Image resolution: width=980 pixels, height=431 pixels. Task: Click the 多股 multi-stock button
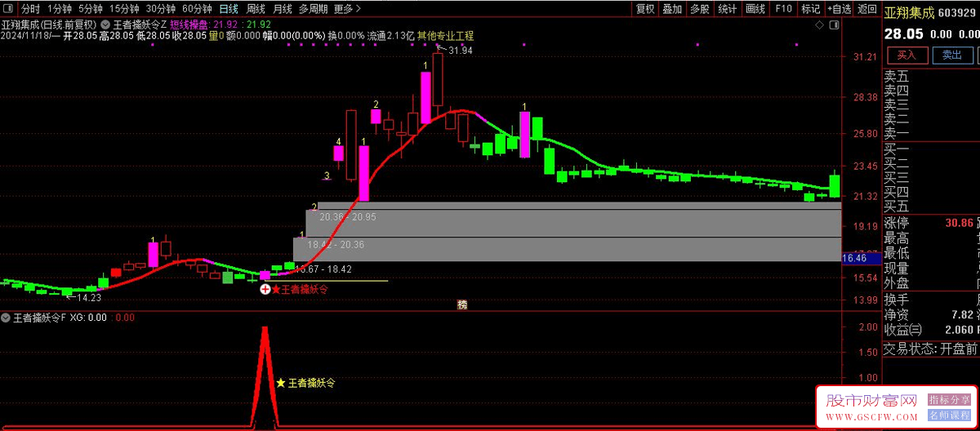pos(700,9)
